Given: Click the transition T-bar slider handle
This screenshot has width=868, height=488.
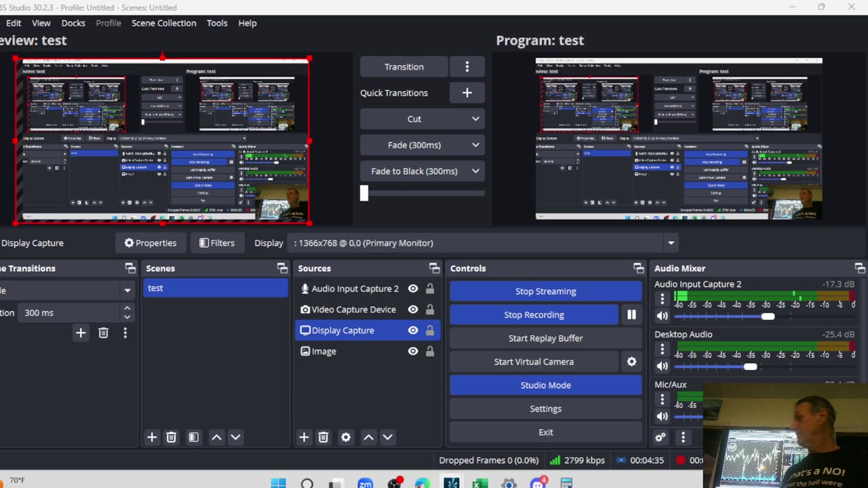Looking at the screenshot, I should pyautogui.click(x=364, y=193).
